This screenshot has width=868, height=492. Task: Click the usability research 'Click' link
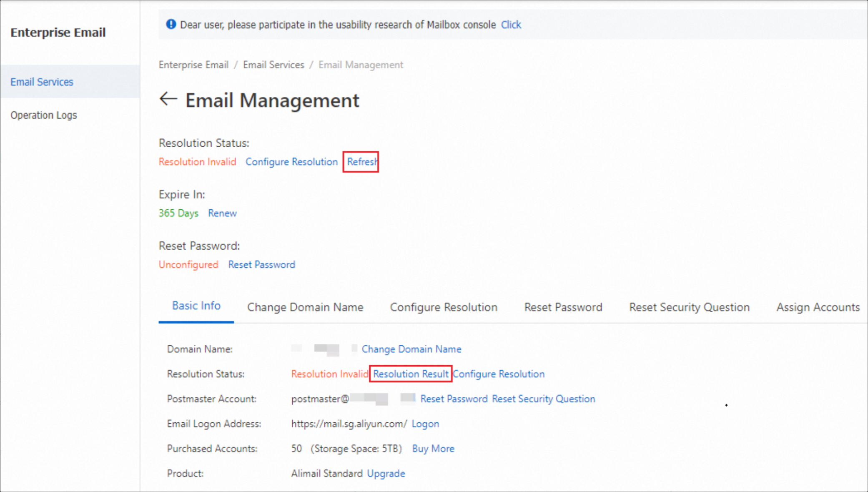click(511, 25)
